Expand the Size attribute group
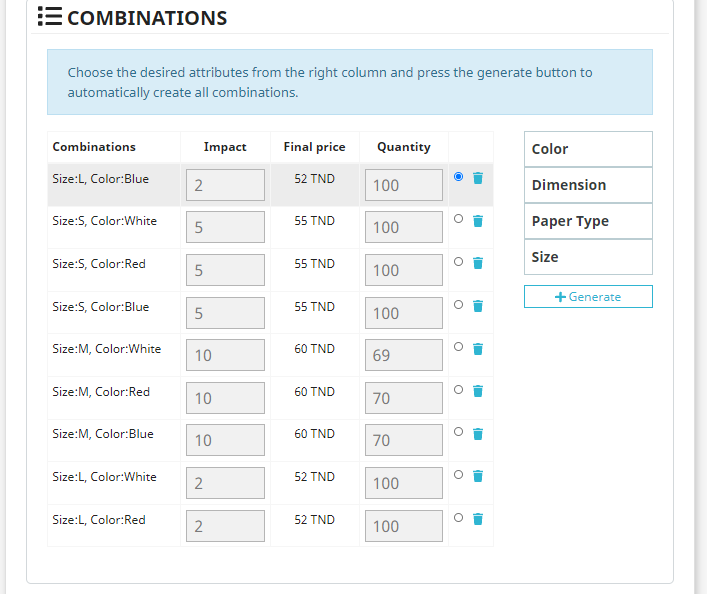 [x=588, y=257]
